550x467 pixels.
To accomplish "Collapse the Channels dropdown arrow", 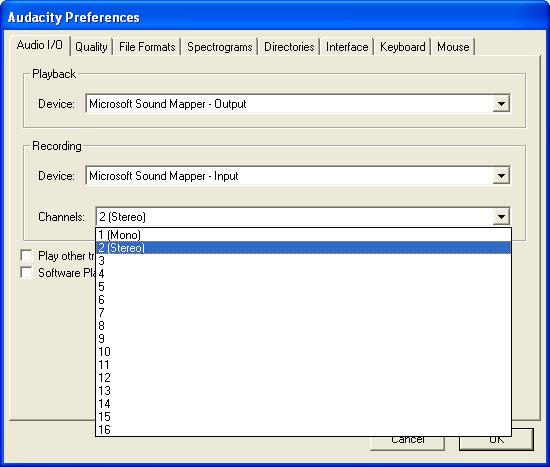I will pos(501,217).
